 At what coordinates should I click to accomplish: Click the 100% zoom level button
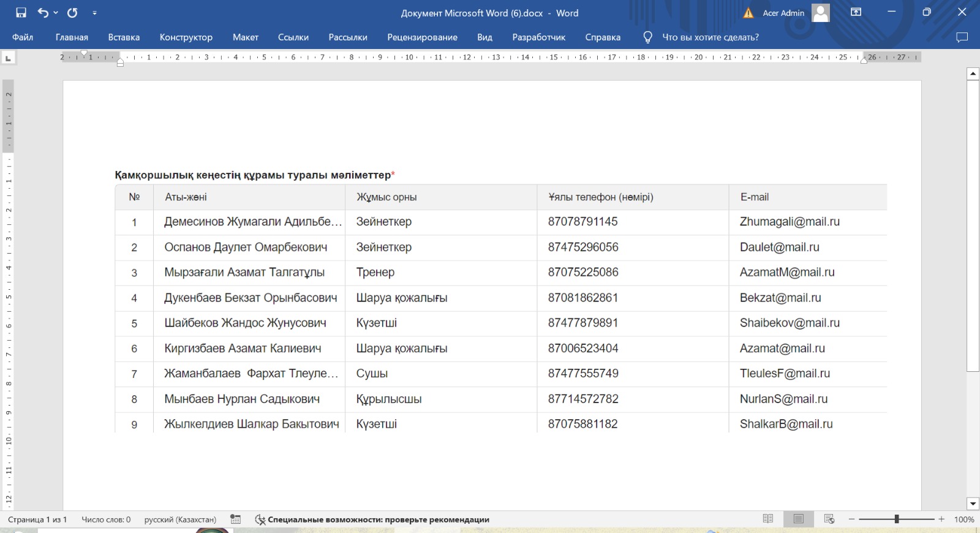click(x=964, y=520)
